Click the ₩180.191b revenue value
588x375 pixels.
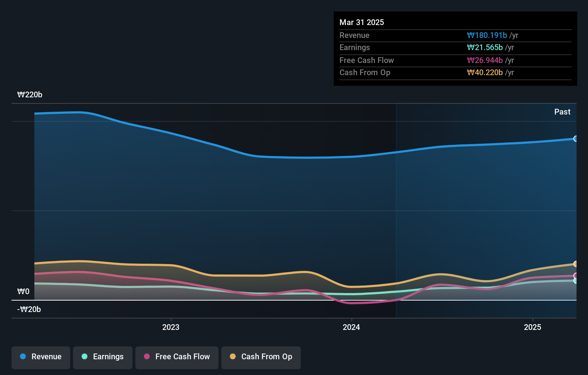pyautogui.click(x=487, y=35)
